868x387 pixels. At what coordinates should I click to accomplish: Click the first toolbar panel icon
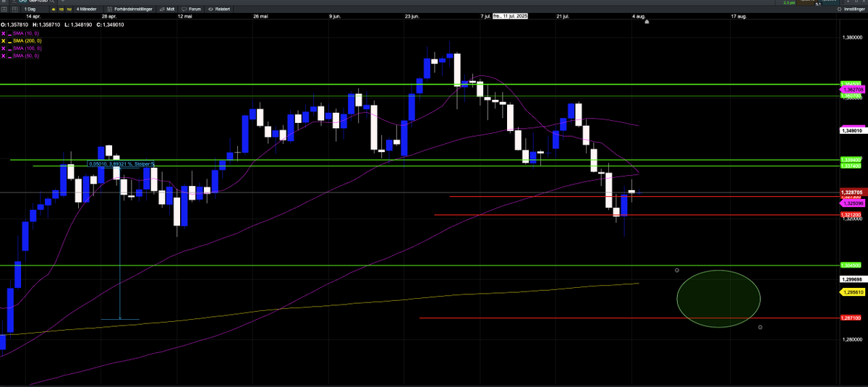pyautogui.click(x=4, y=9)
